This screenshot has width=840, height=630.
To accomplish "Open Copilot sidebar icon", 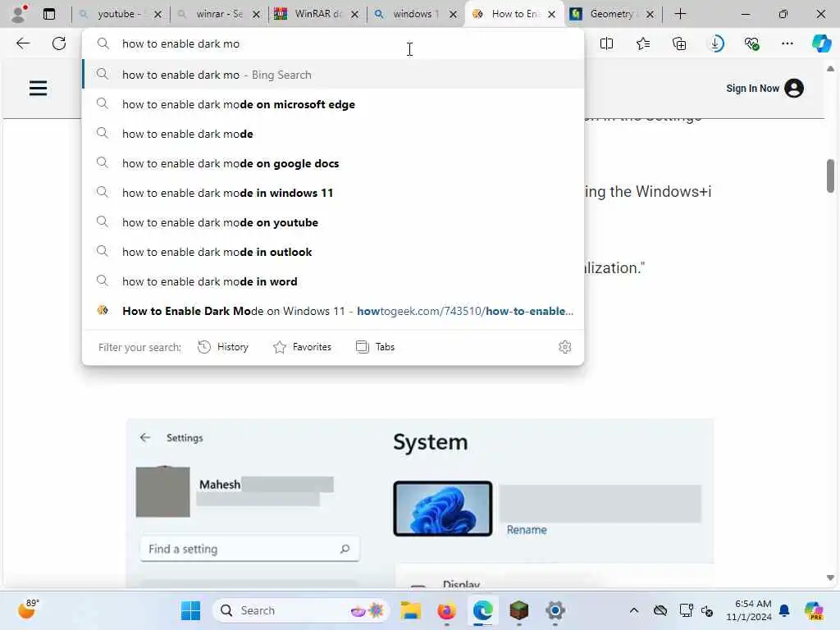I will point(821,43).
